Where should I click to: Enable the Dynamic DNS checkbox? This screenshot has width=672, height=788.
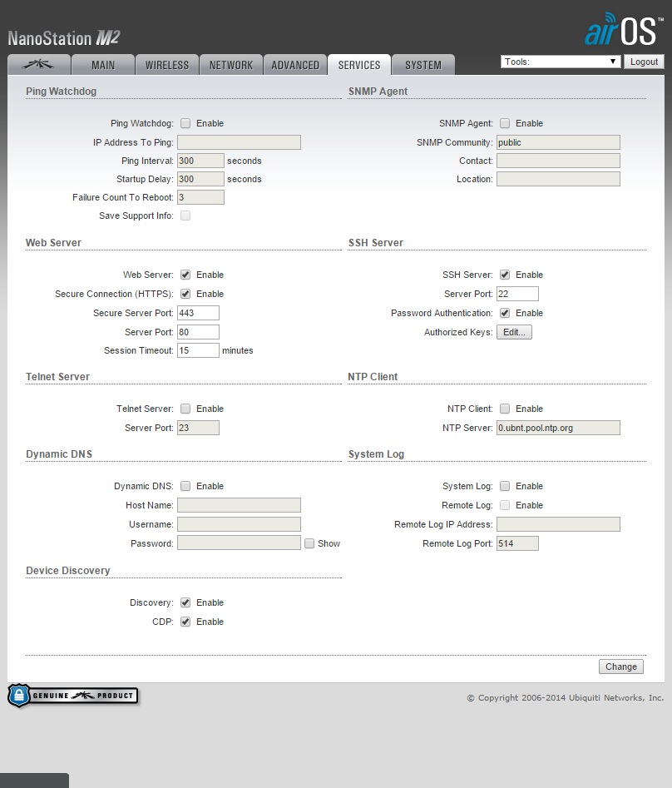tap(185, 486)
